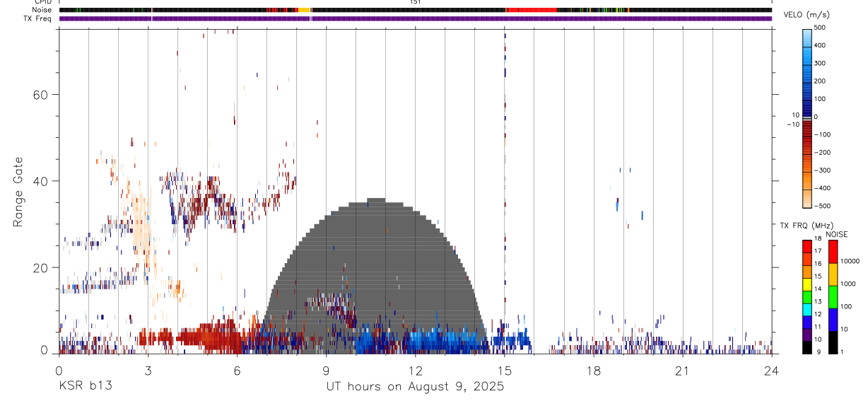Click the Noise row label at top left
Viewport: 868px width, 401px height.
pos(42,10)
